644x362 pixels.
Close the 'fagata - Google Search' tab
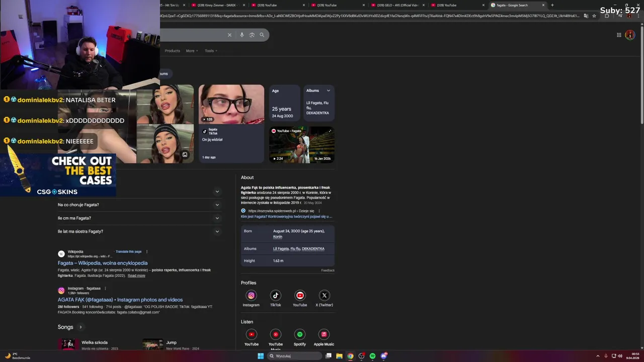[x=543, y=5]
